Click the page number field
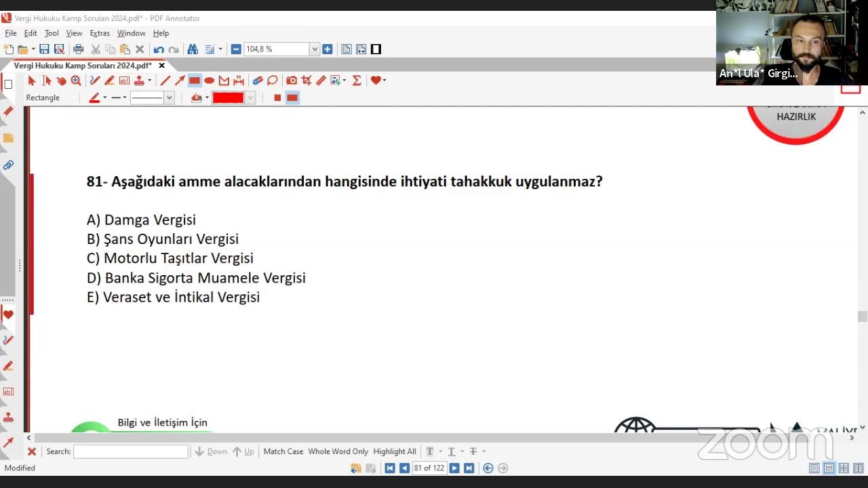The width and height of the screenshot is (868, 488). click(x=429, y=468)
